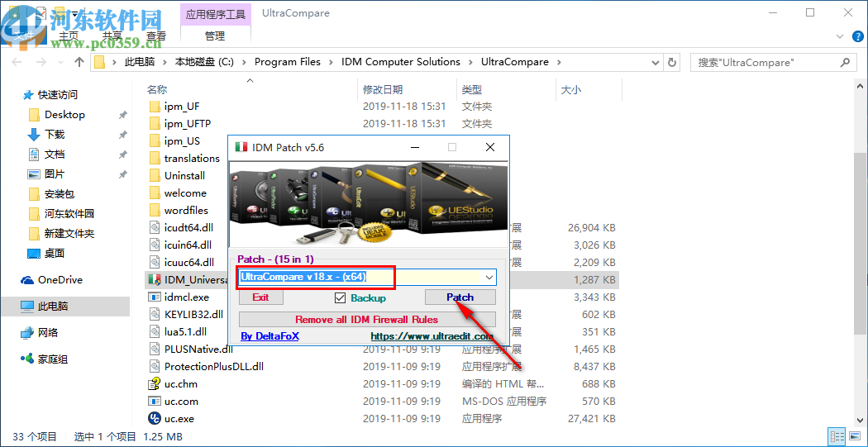Click the product boxes banner image
The width and height of the screenshot is (868, 447).
point(369,203)
